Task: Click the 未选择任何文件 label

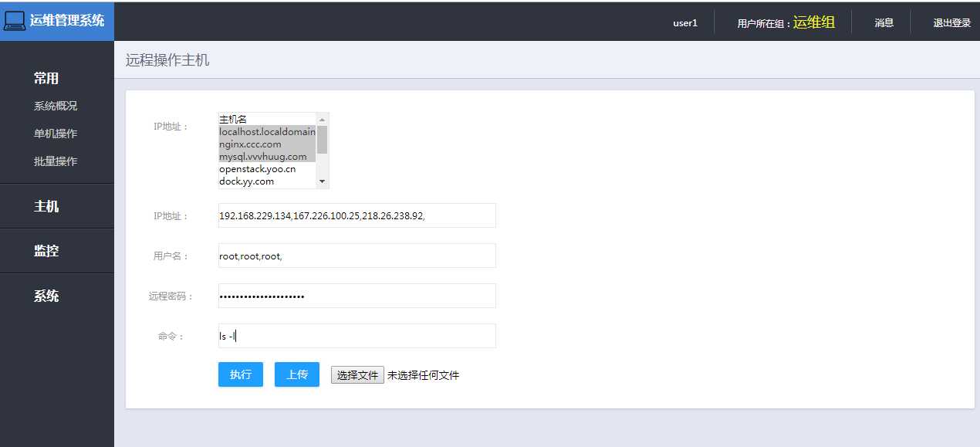Action: [x=423, y=375]
